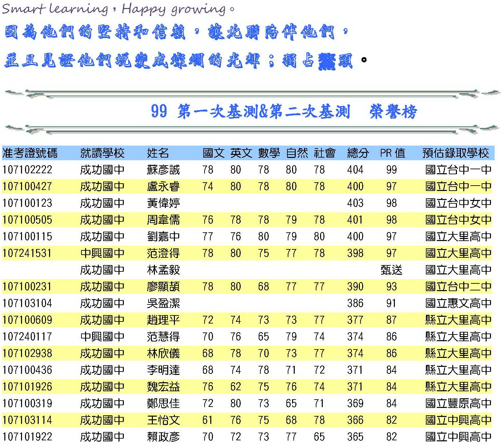Click 中興國中 in the 范慧得 row

(102, 337)
